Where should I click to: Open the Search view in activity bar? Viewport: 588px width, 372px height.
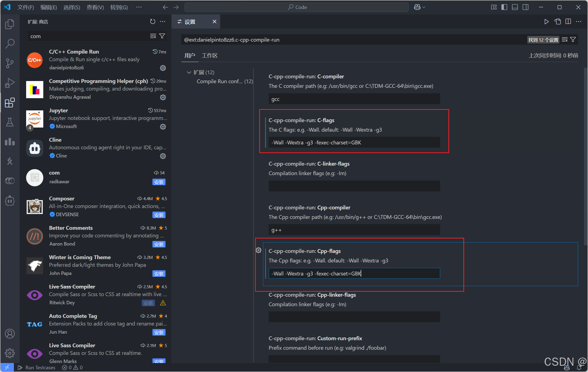[10, 44]
